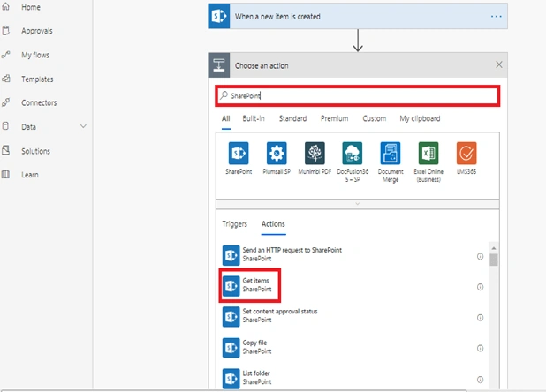Switch to the Custom tab
The image size is (546, 392).
375,118
